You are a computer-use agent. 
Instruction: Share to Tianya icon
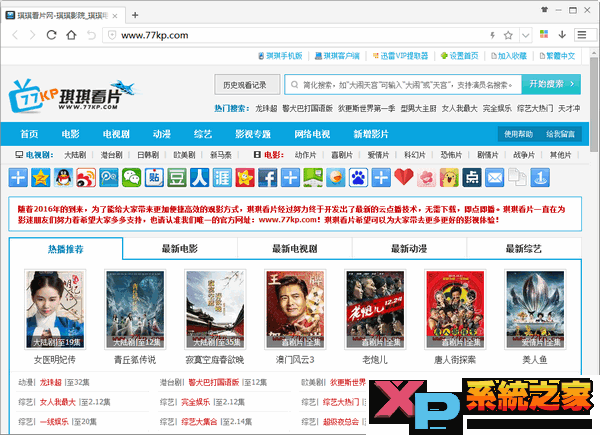click(x=222, y=178)
